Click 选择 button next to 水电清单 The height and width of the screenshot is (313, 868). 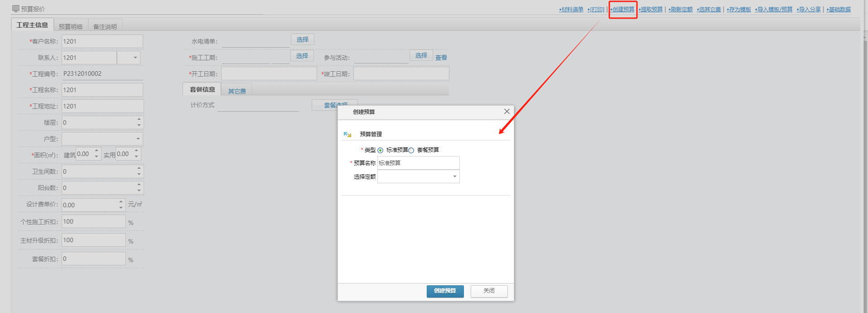click(x=302, y=40)
